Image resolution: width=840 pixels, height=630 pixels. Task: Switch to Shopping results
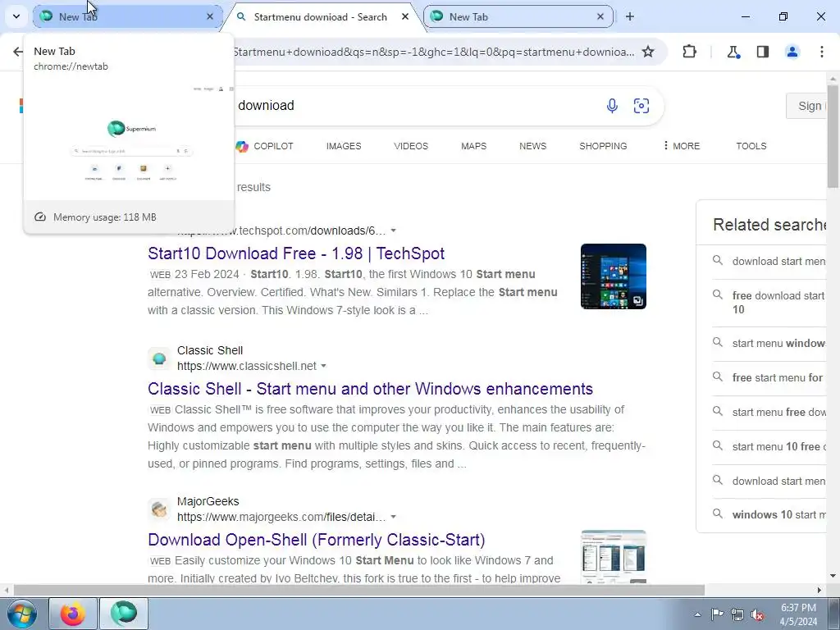point(603,146)
